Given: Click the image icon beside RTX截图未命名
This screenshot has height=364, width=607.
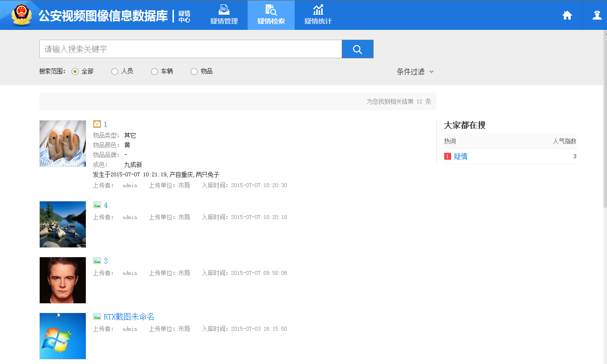Looking at the screenshot, I should coord(97,317).
